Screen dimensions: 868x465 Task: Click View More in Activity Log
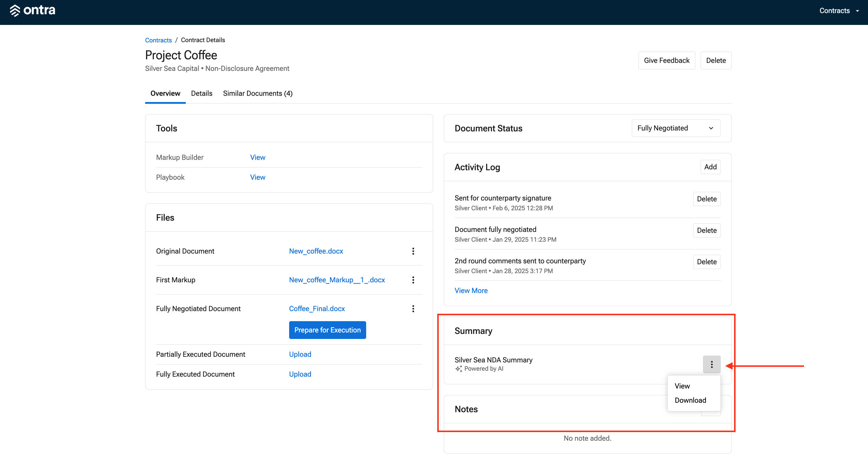(x=471, y=291)
